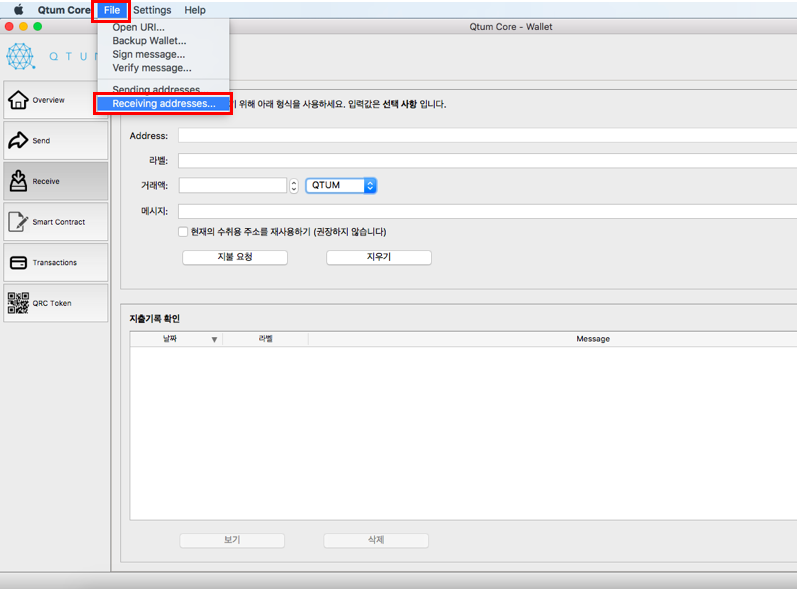Focus the Address input field

487,136
